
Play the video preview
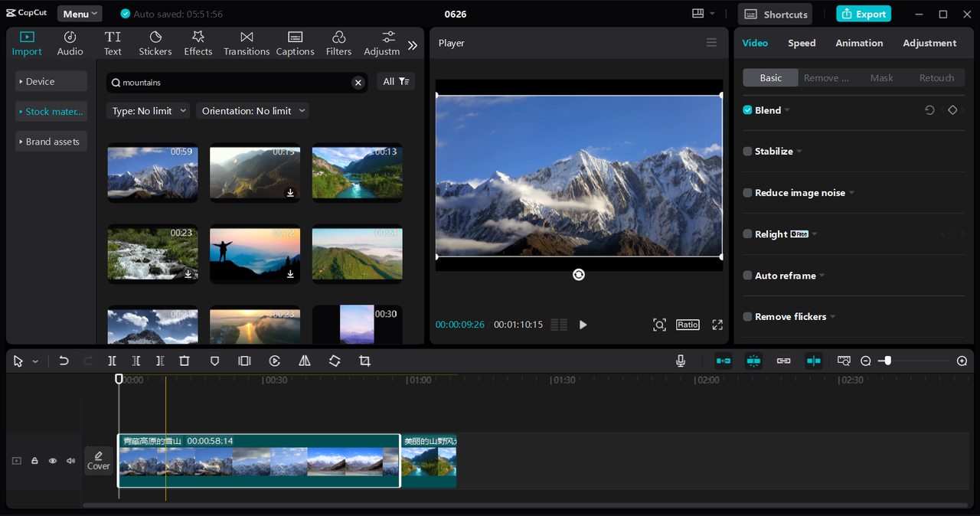tap(583, 325)
